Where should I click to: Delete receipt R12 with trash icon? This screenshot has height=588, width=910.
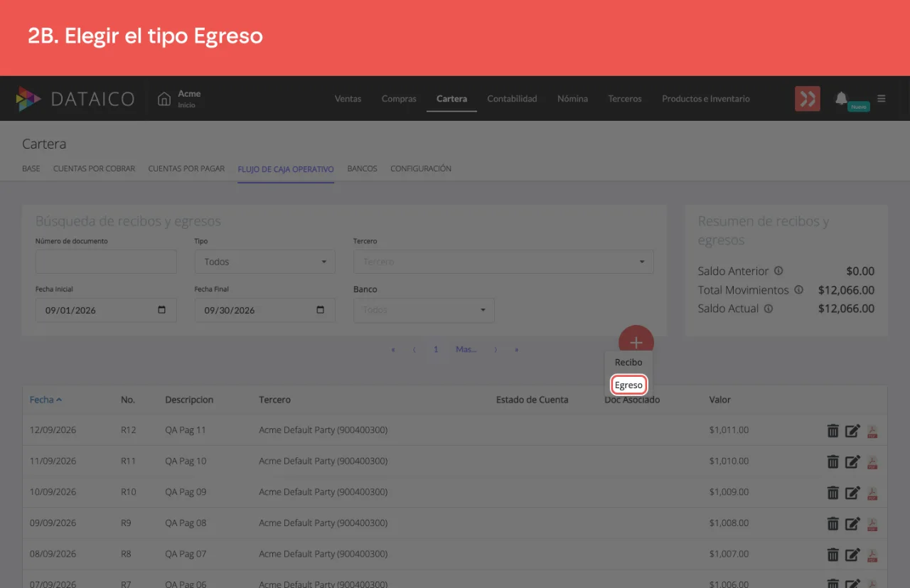point(833,430)
